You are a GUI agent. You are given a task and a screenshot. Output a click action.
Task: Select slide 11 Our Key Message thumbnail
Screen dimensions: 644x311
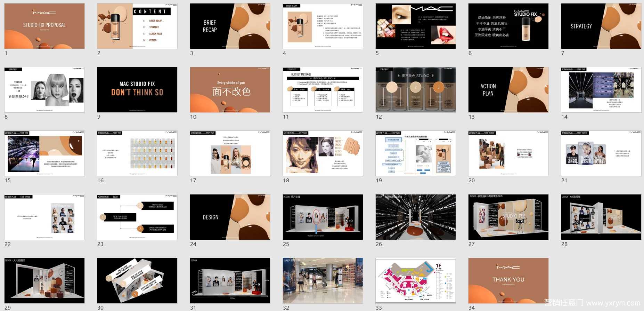point(323,90)
